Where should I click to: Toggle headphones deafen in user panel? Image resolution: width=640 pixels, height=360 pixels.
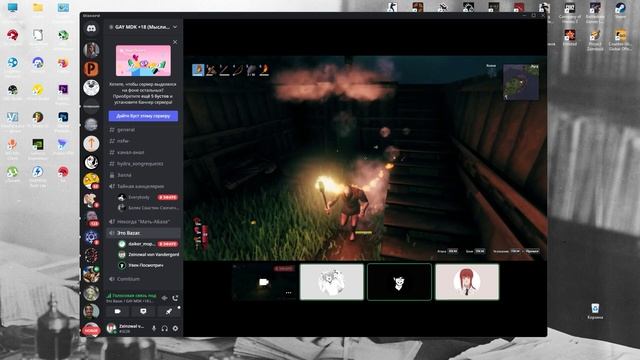[164, 328]
